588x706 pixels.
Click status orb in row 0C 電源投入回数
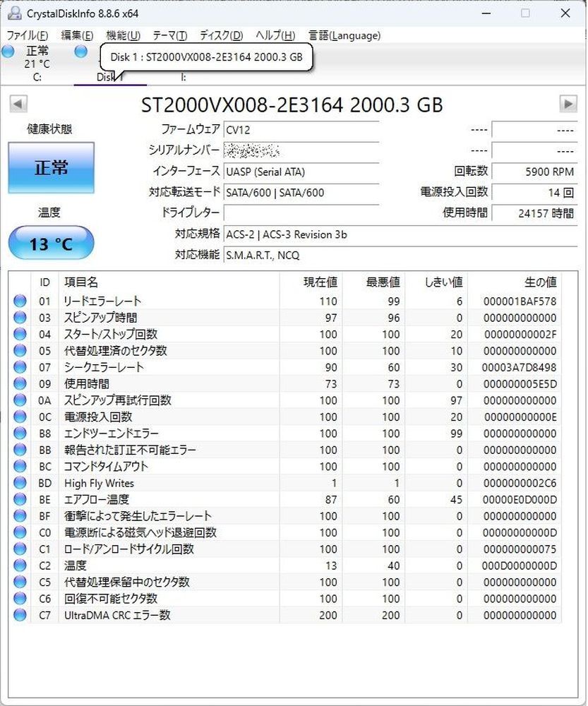pyautogui.click(x=20, y=417)
